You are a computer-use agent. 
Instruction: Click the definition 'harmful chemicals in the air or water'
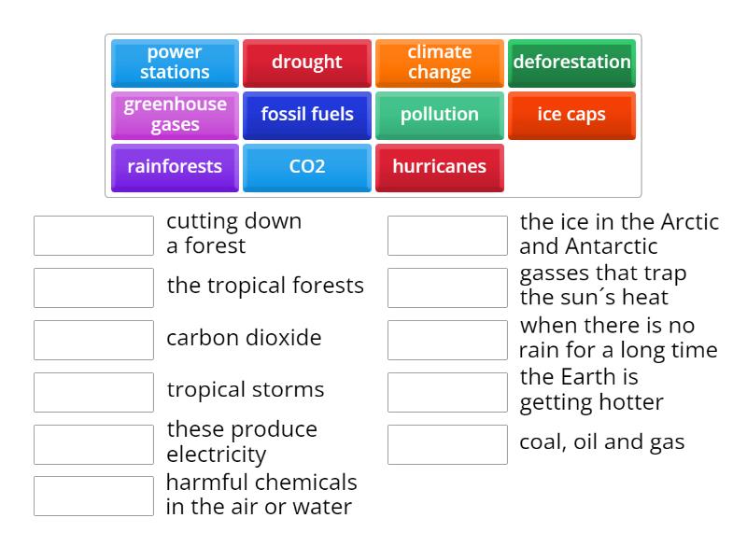tap(260, 496)
